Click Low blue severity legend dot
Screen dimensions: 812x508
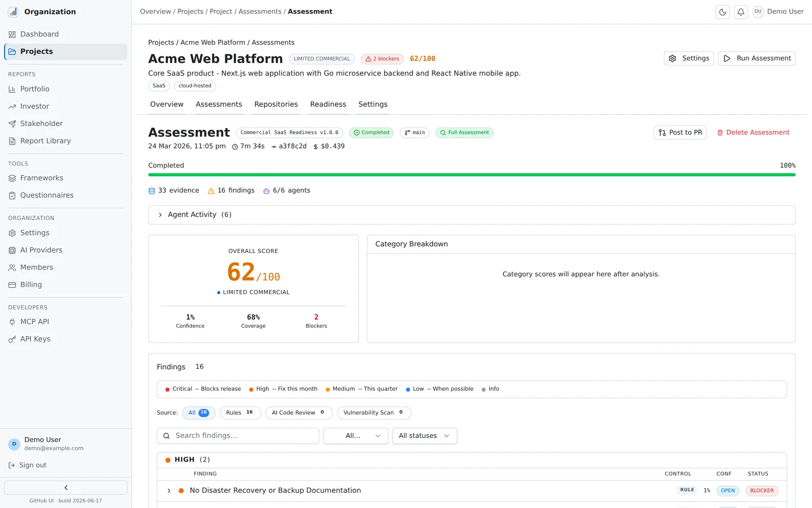pos(408,390)
